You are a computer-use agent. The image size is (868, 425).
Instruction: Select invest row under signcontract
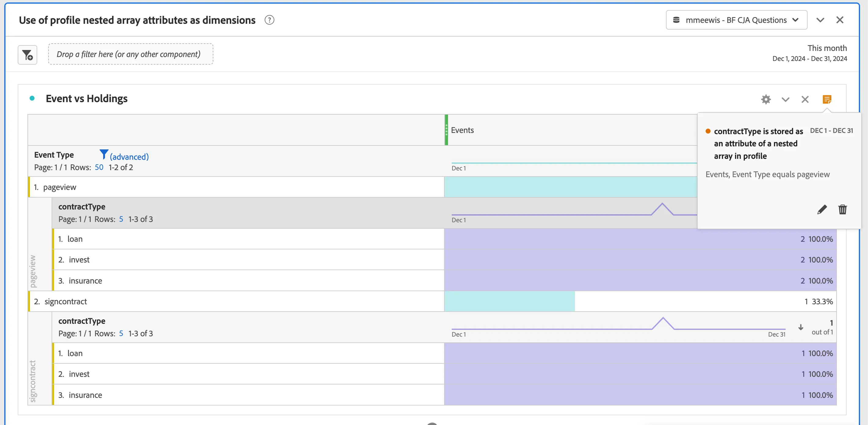(248, 374)
